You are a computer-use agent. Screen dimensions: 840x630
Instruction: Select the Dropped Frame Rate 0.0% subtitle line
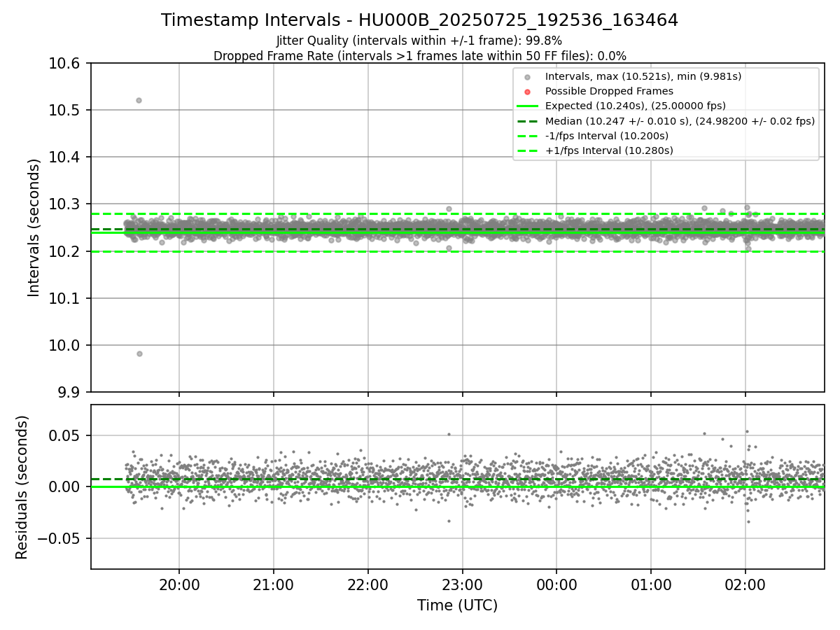point(419,56)
